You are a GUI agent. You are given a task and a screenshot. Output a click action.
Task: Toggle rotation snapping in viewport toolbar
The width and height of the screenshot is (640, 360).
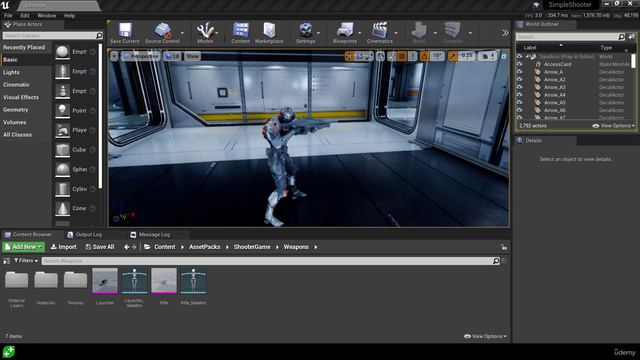(424, 56)
